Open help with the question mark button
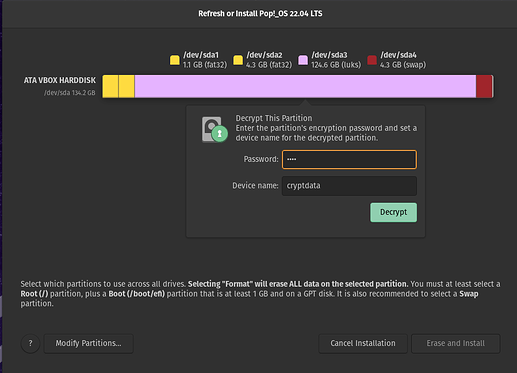The width and height of the screenshot is (517, 373). 30,343
